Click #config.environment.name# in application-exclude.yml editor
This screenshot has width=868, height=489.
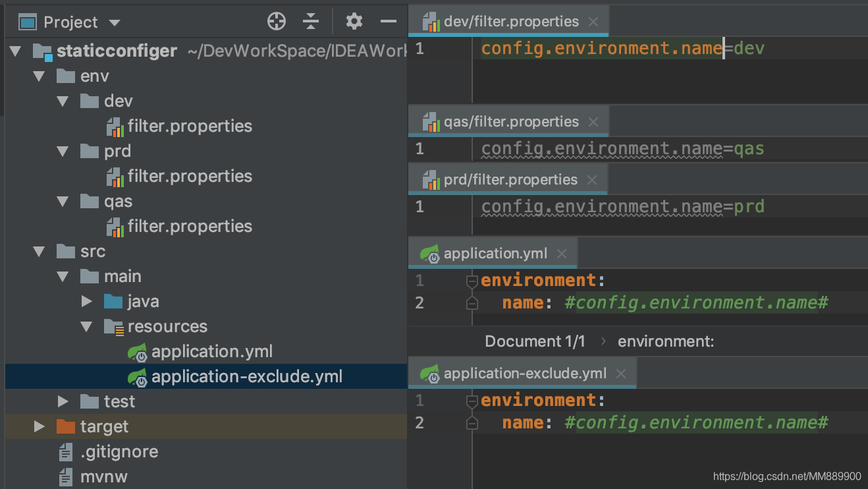click(696, 422)
